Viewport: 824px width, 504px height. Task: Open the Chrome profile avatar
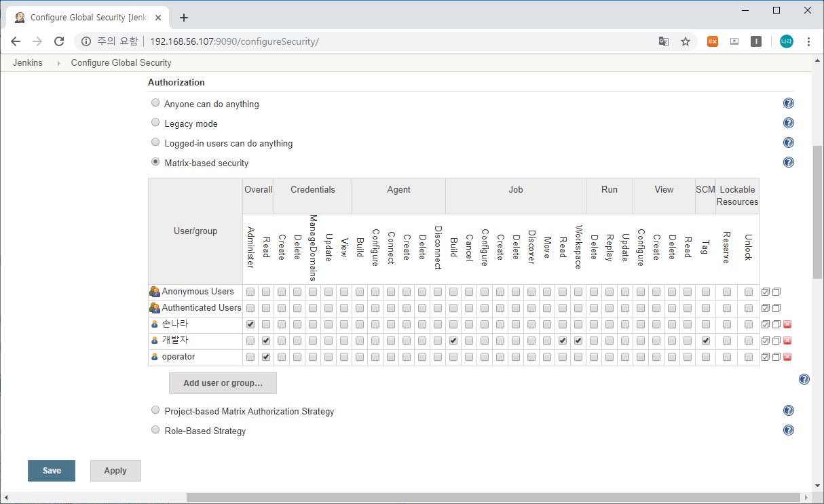tap(786, 41)
